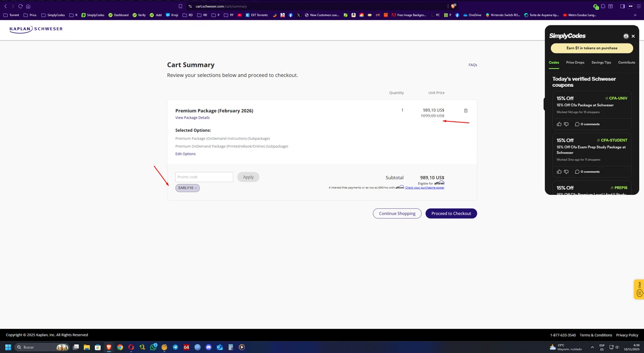Proceed to Checkout

[451, 213]
